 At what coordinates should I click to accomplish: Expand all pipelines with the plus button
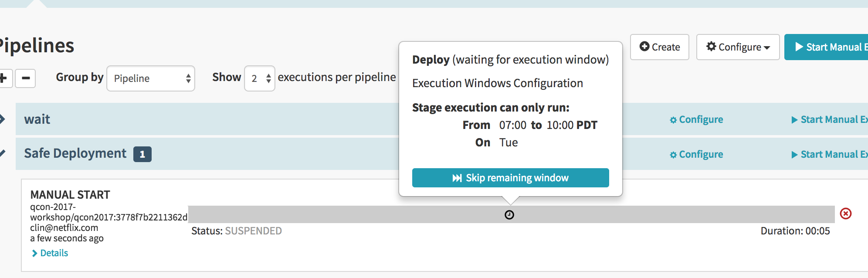[x=4, y=78]
